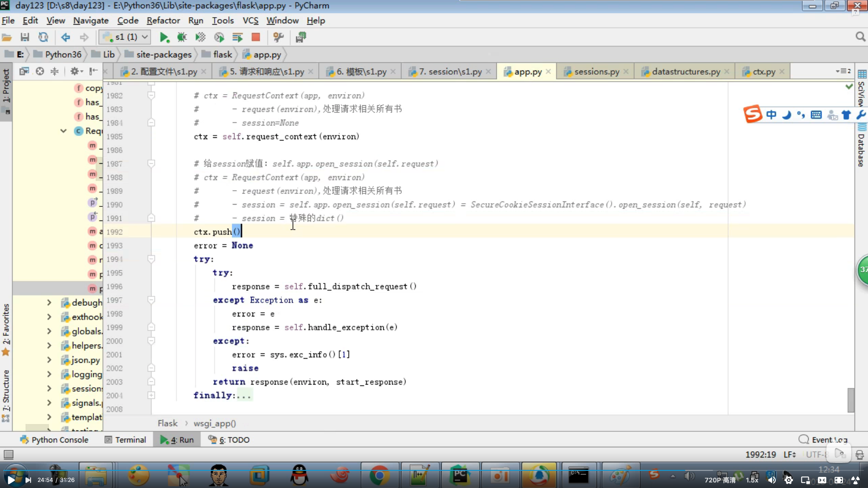Navigate Forward with gray arrow

tap(84, 37)
